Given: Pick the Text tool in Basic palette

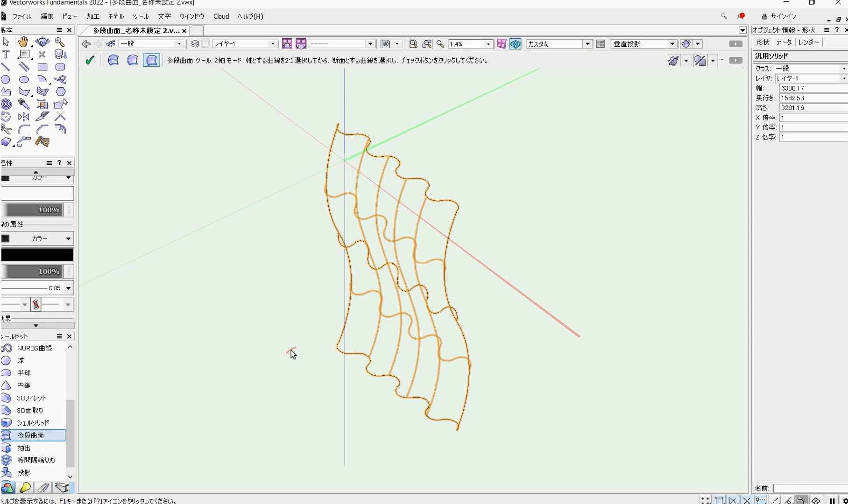Looking at the screenshot, I should click(x=6, y=55).
